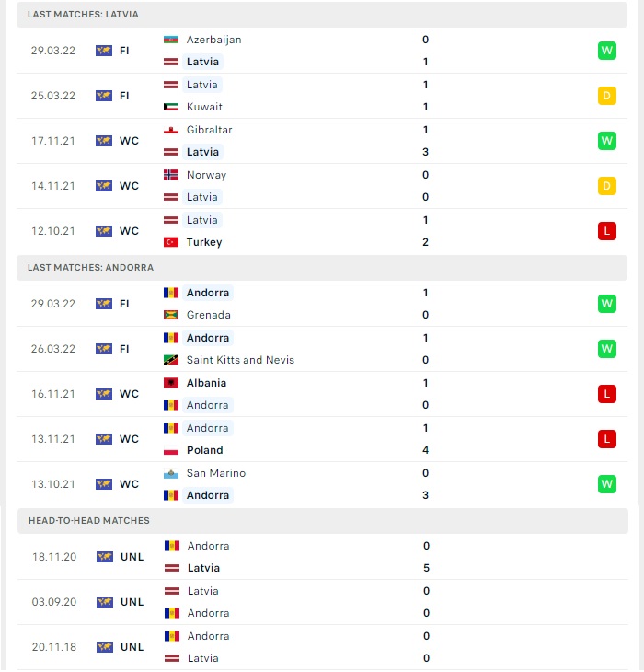Click the San Marino flag icon
This screenshot has height=672, width=644.
171,473
